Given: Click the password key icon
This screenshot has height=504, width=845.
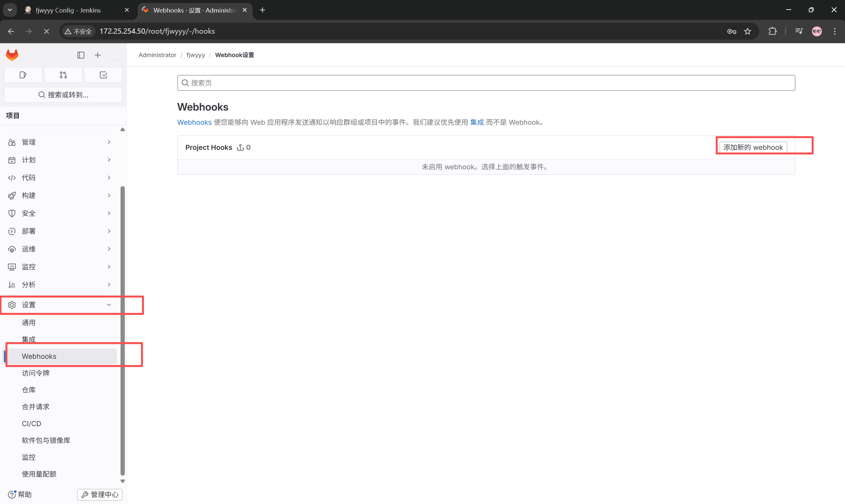Looking at the screenshot, I should (731, 31).
